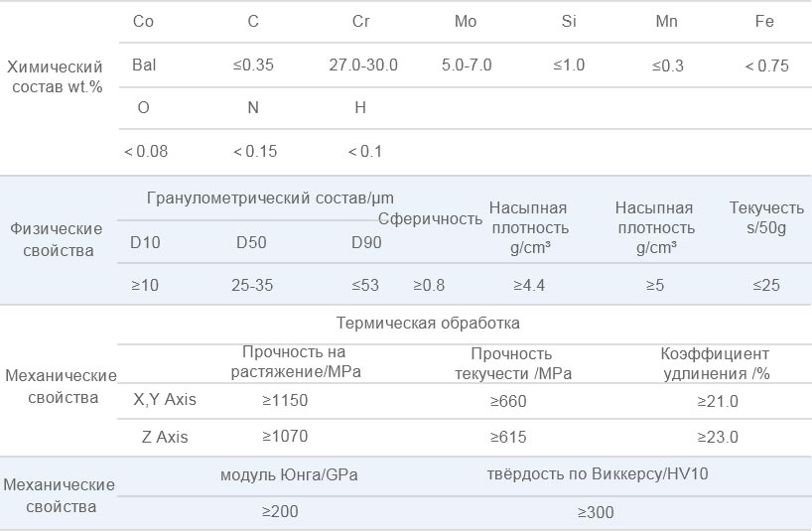This screenshot has height=531, width=812.
Task: Select the "Сферичность" column header
Action: [x=430, y=219]
